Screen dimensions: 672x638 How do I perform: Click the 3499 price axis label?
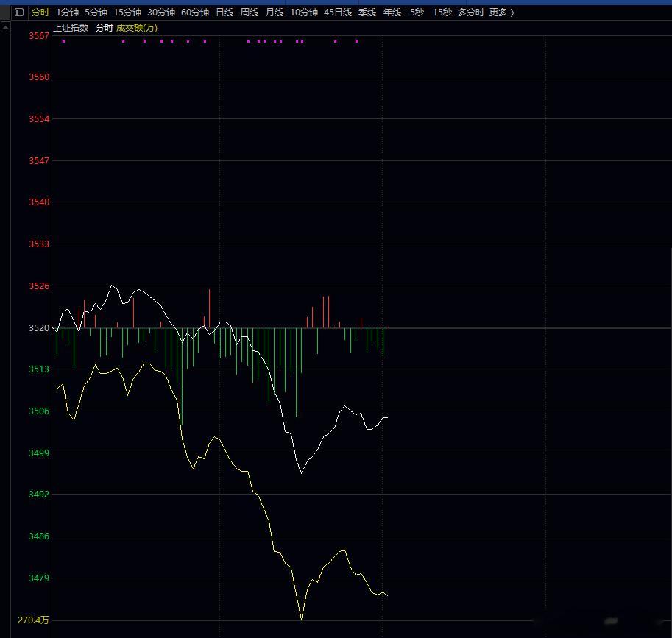39,453
